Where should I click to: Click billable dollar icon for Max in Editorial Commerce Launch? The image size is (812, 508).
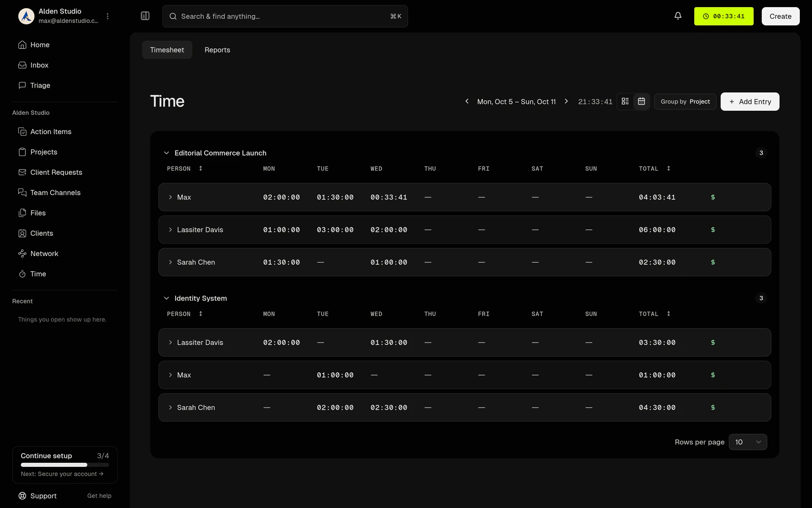click(x=713, y=197)
